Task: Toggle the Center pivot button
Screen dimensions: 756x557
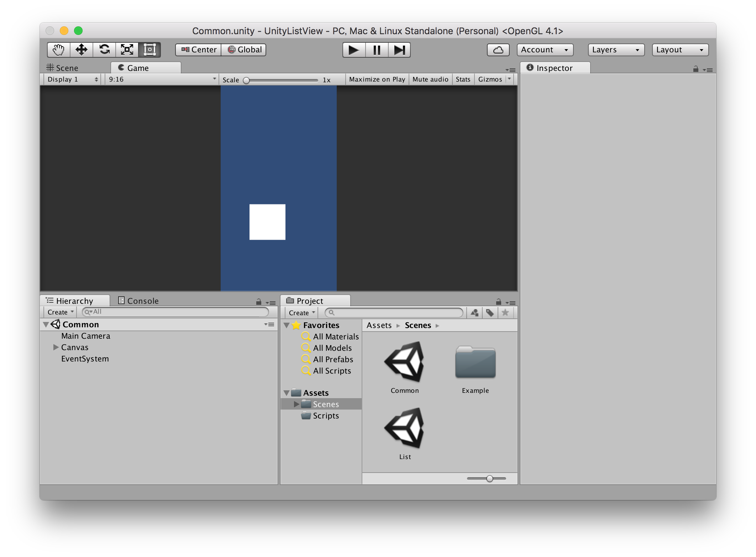Action: pos(199,50)
